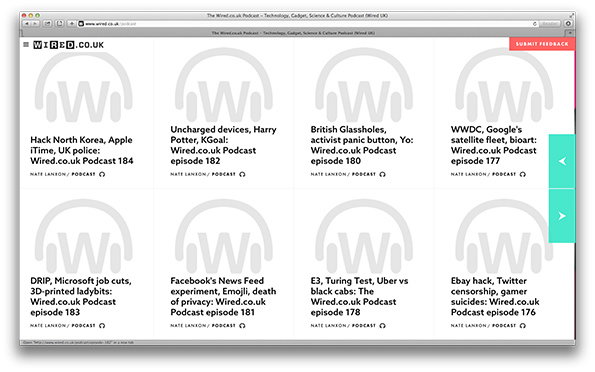Open 'E3, Turing Test, Uber' episode 178
Image resolution: width=595 pixels, height=372 pixels.
[x=359, y=296]
